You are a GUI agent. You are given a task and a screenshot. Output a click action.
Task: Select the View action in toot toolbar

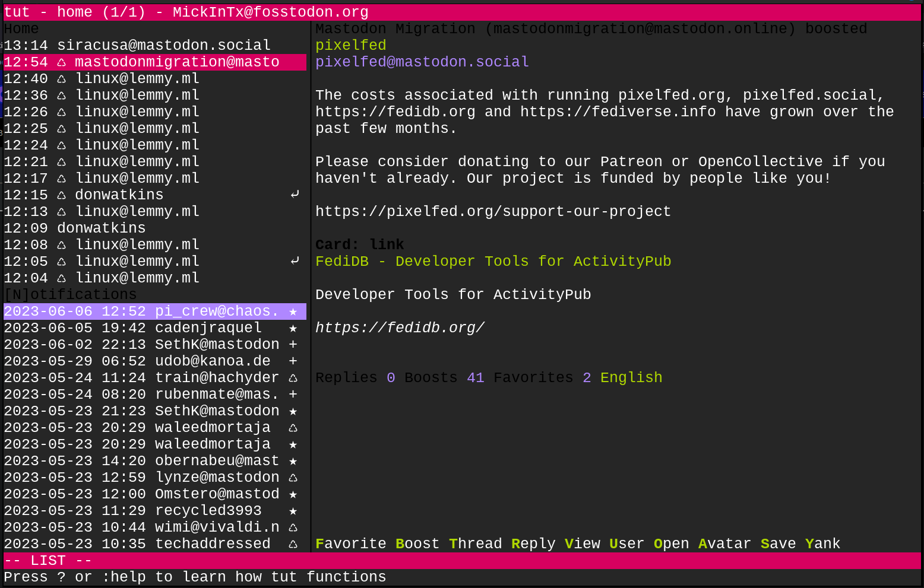point(583,544)
